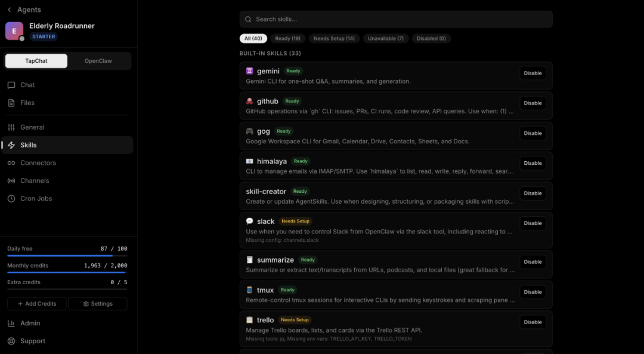Click the Cron Jobs clock icon in the sidebar
644x354 pixels.
(x=11, y=199)
